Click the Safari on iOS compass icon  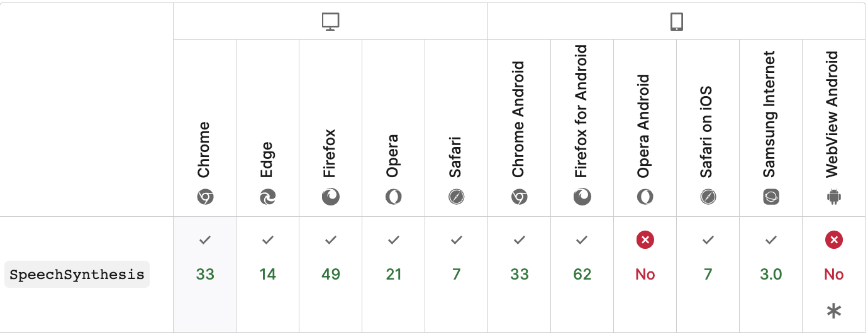coord(708,197)
